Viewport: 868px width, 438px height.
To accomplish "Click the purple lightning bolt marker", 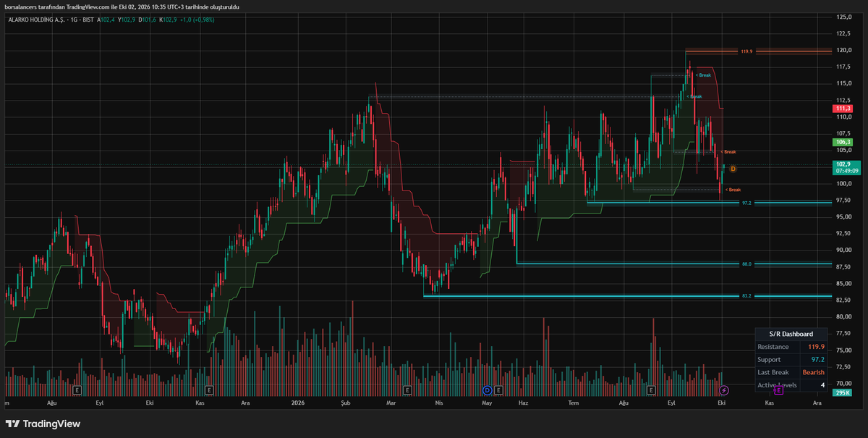I will pos(723,390).
